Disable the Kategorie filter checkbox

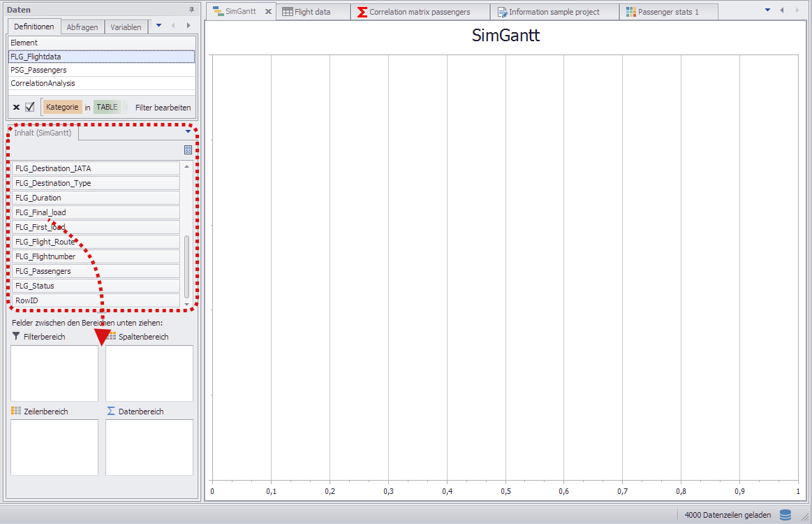point(29,107)
